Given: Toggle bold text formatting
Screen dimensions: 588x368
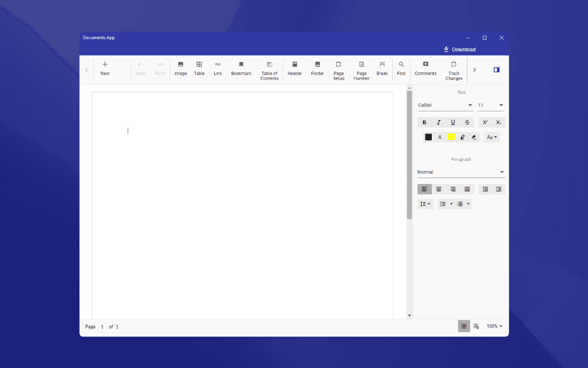Looking at the screenshot, I should click(x=424, y=122).
